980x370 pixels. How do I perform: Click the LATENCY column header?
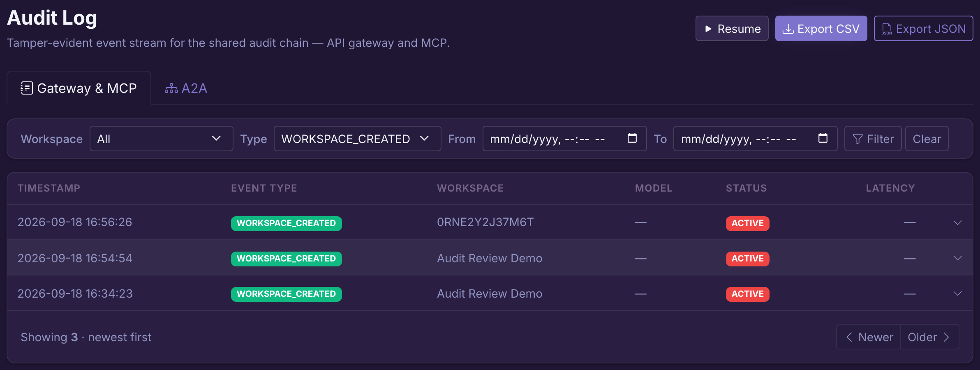[x=890, y=188]
